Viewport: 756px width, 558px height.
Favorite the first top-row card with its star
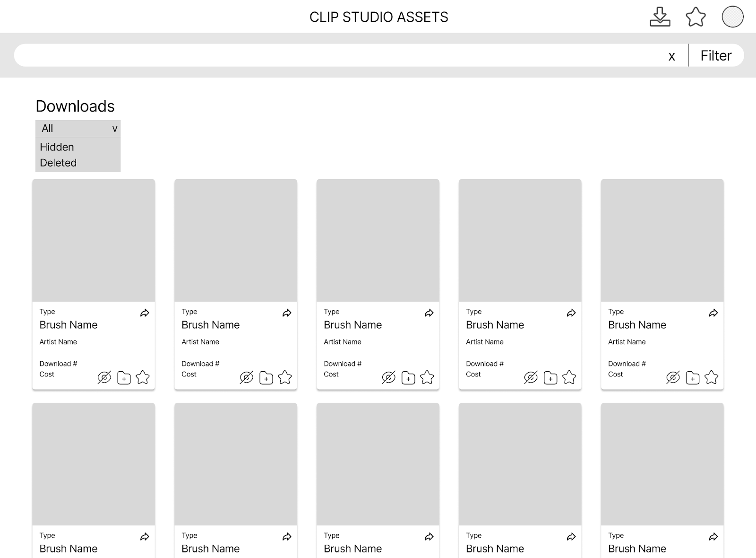click(143, 377)
